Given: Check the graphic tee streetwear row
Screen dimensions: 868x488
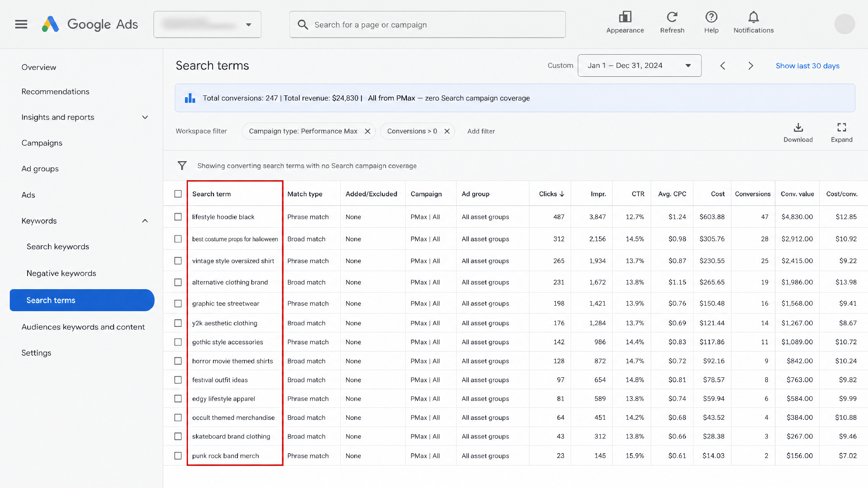Looking at the screenshot, I should [178, 304].
